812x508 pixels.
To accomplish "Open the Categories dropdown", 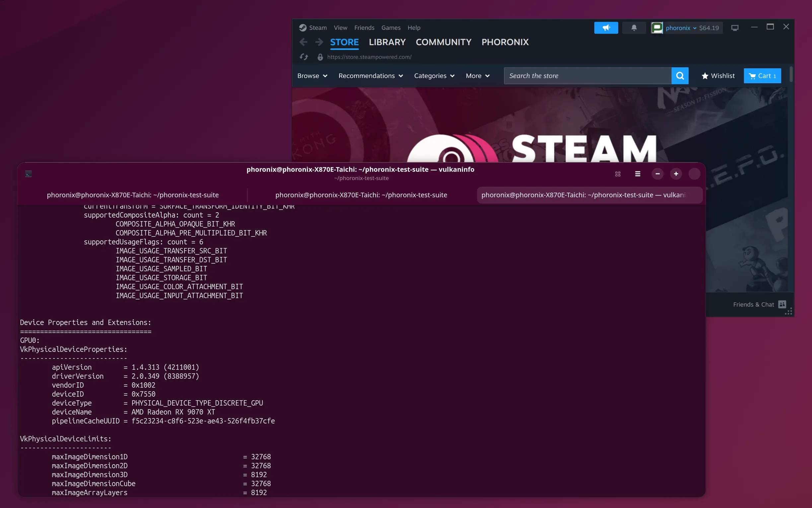I will click(x=434, y=76).
